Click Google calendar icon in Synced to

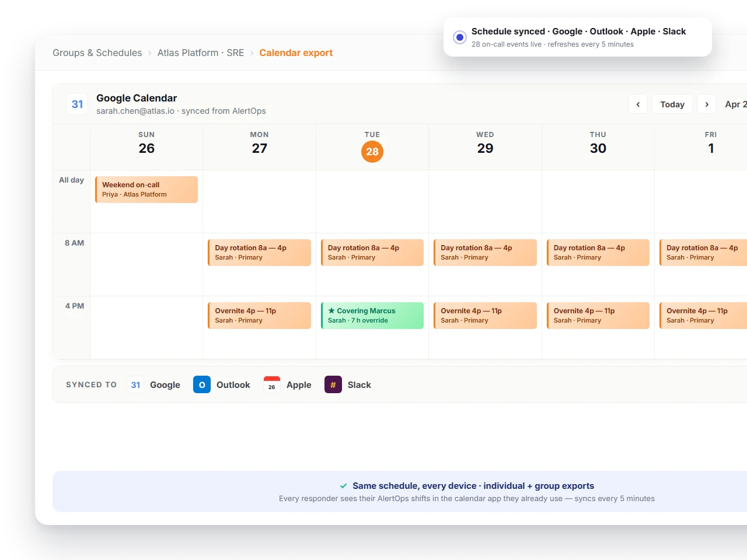click(135, 384)
